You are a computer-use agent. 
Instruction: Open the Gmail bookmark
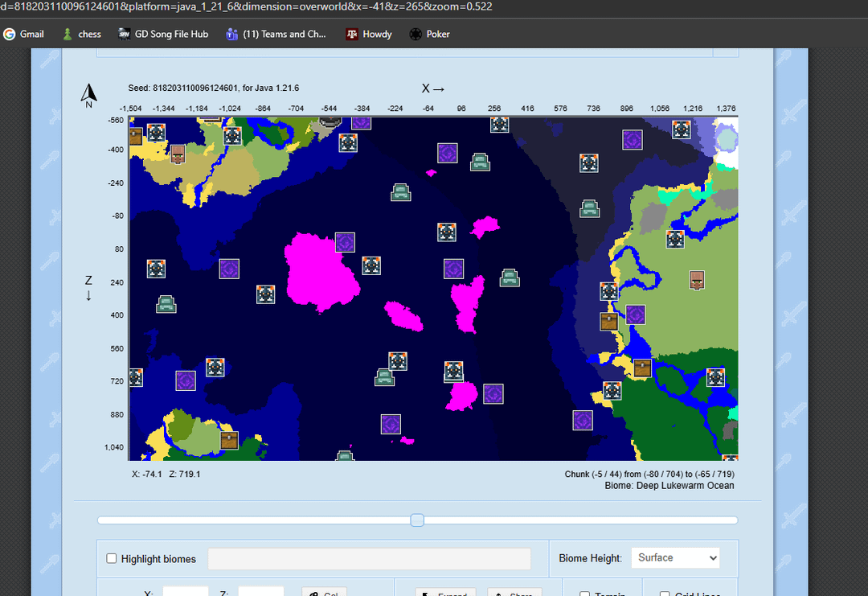tap(24, 34)
